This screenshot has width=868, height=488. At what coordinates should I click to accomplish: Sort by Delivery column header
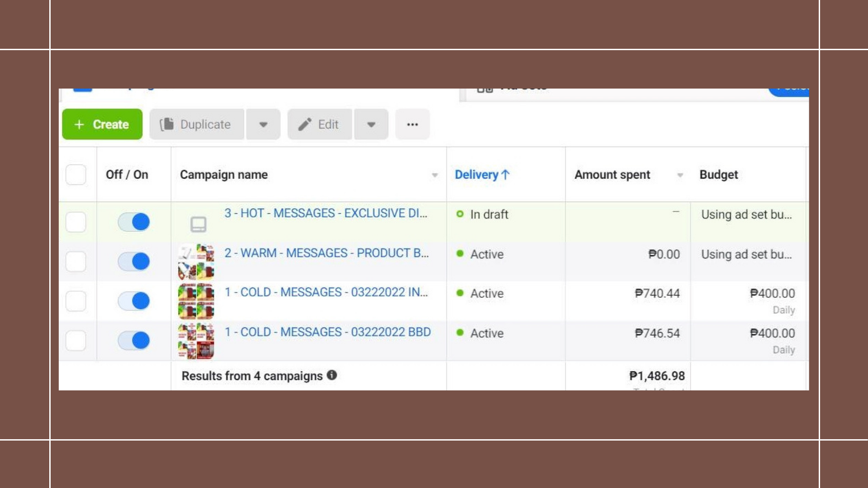[482, 175]
